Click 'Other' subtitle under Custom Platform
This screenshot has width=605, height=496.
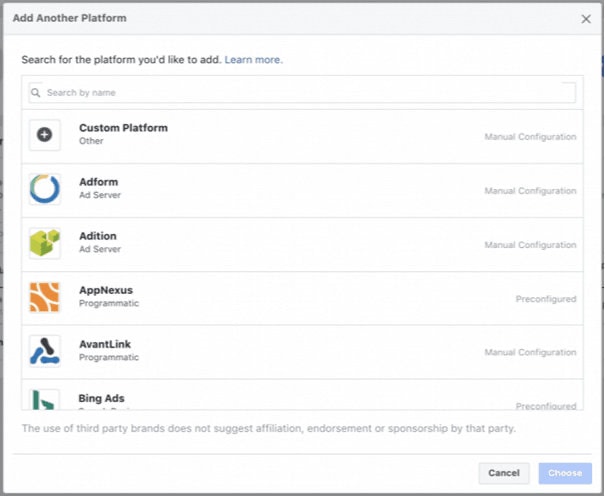[91, 141]
